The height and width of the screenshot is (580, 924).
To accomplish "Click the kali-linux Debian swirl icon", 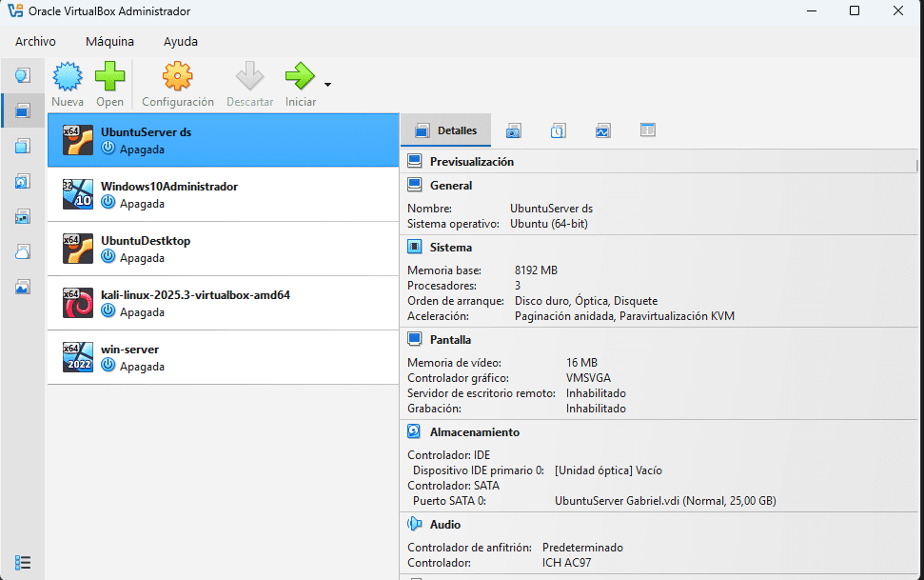I will pos(78,303).
